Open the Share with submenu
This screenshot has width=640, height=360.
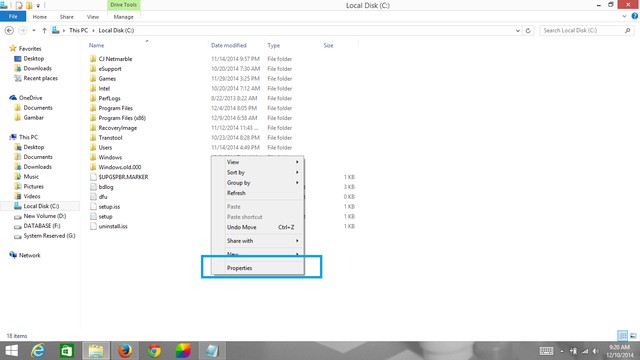[258, 241]
